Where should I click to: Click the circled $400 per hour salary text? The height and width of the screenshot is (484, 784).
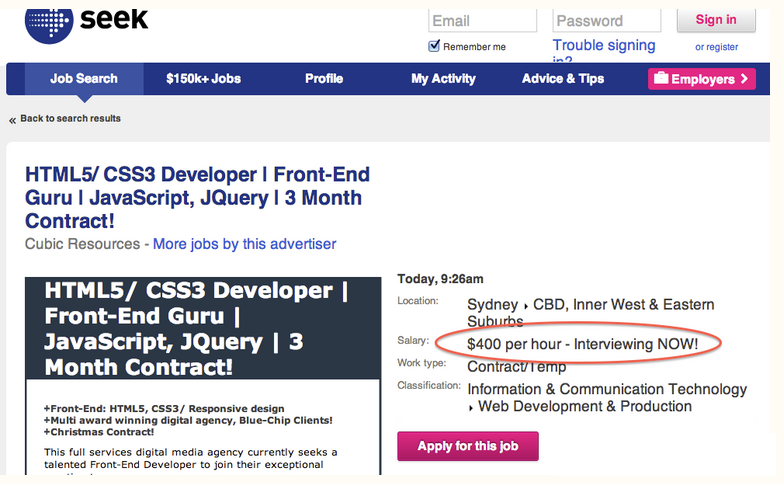[582, 345]
